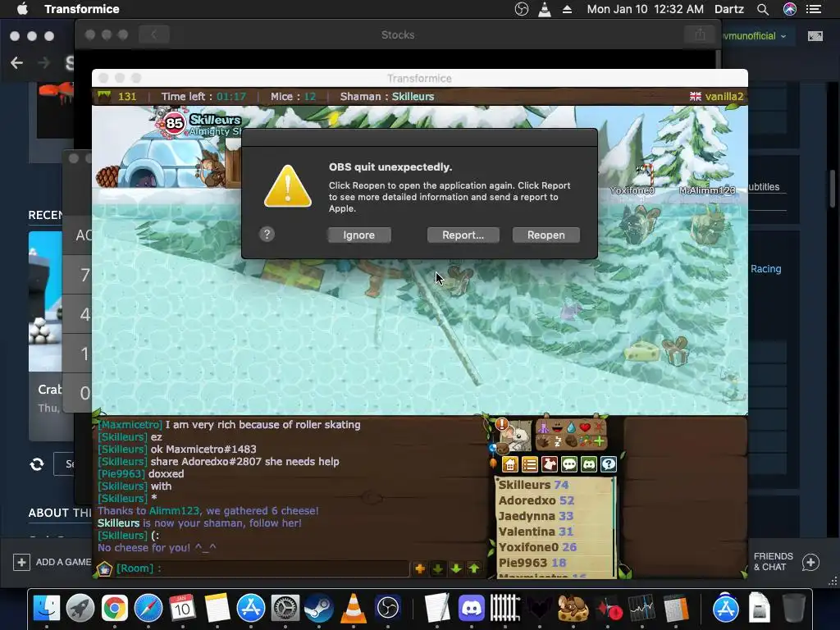Open Spotlight search in menu bar
840x630 pixels.
point(763,9)
